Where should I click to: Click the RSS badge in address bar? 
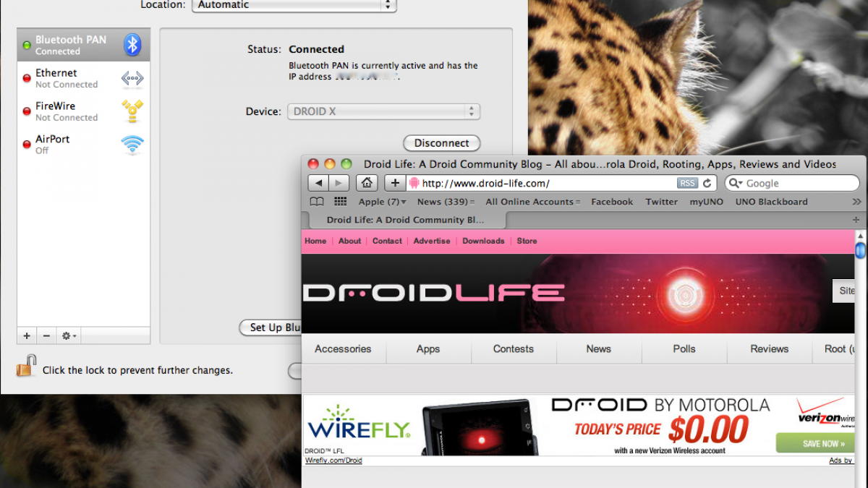[687, 184]
